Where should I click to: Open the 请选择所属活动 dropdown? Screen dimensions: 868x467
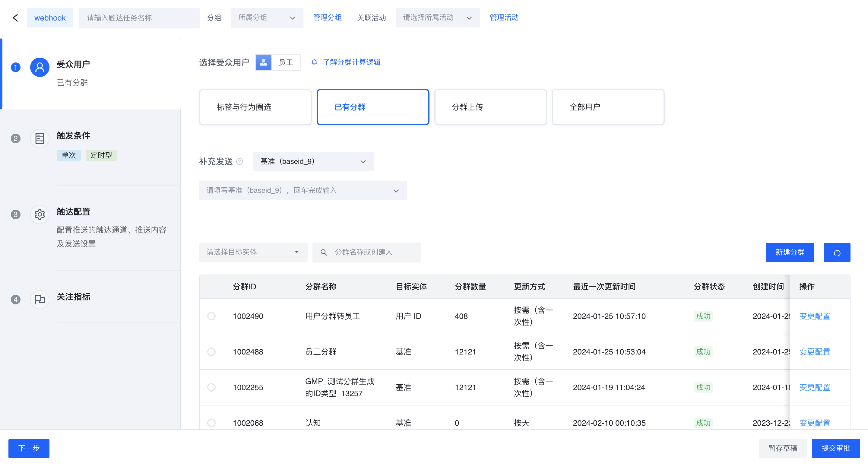pos(437,18)
